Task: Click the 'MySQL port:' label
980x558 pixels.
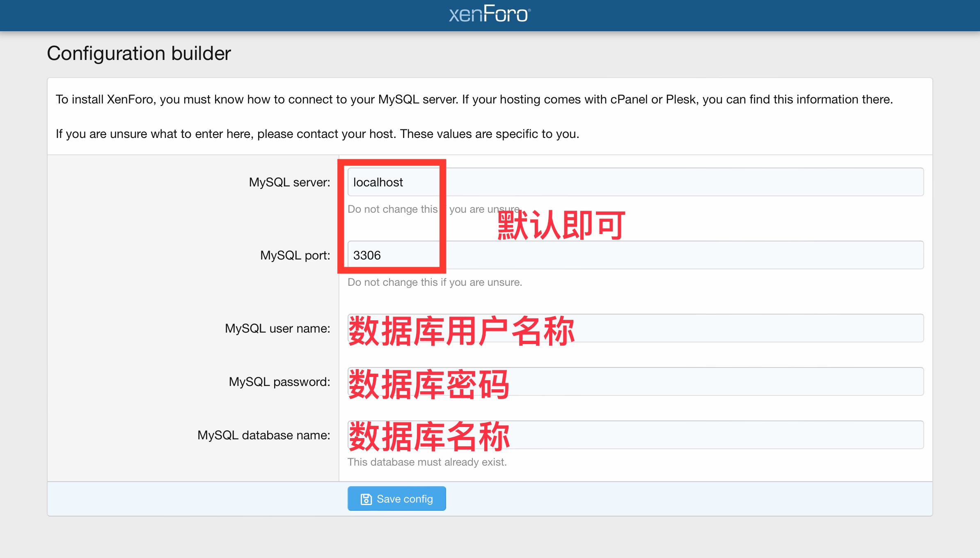Action: tap(295, 255)
